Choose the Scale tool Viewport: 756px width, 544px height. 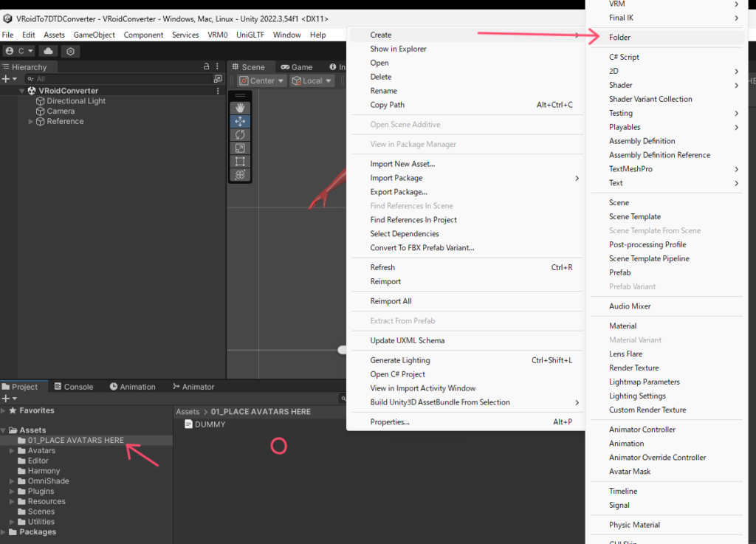coord(240,148)
